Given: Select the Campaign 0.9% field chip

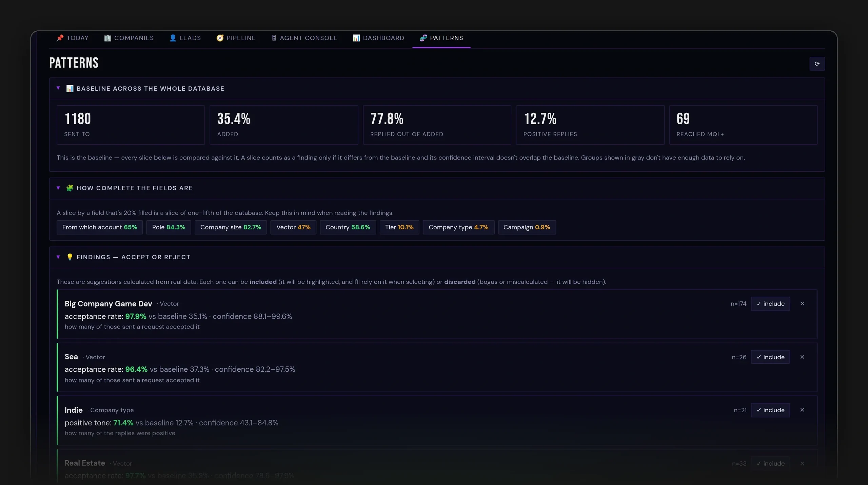Looking at the screenshot, I should (527, 227).
